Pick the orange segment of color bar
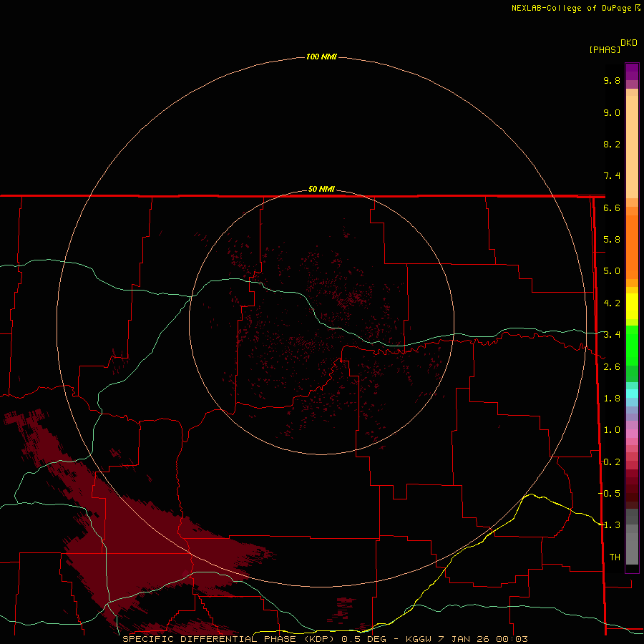644x644 pixels. click(632, 246)
